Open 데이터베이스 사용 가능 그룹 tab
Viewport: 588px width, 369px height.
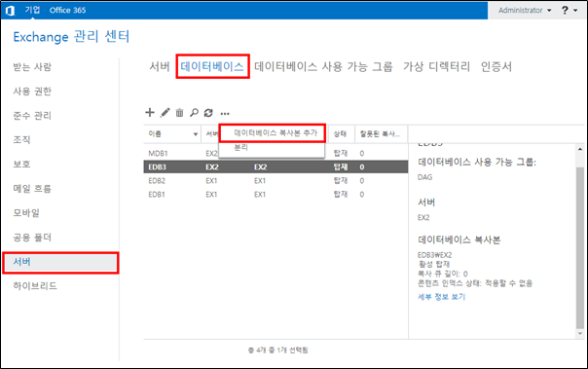pos(323,66)
